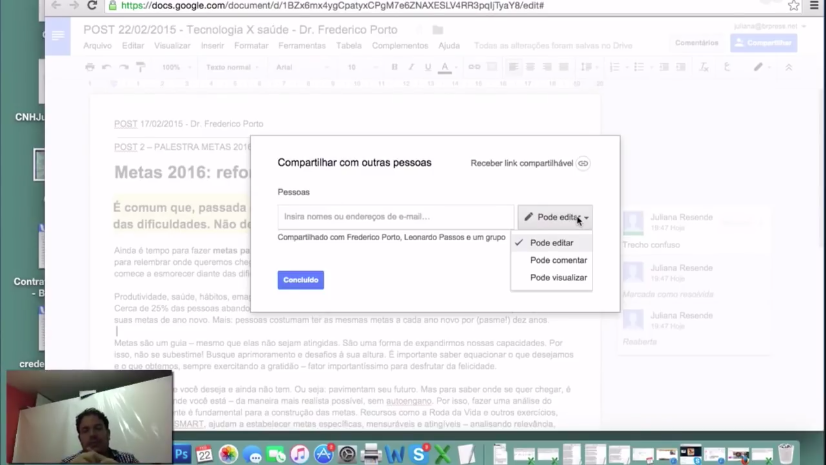This screenshot has height=465, width=826.
Task: Click the Insert comment icon
Action: [491, 67]
